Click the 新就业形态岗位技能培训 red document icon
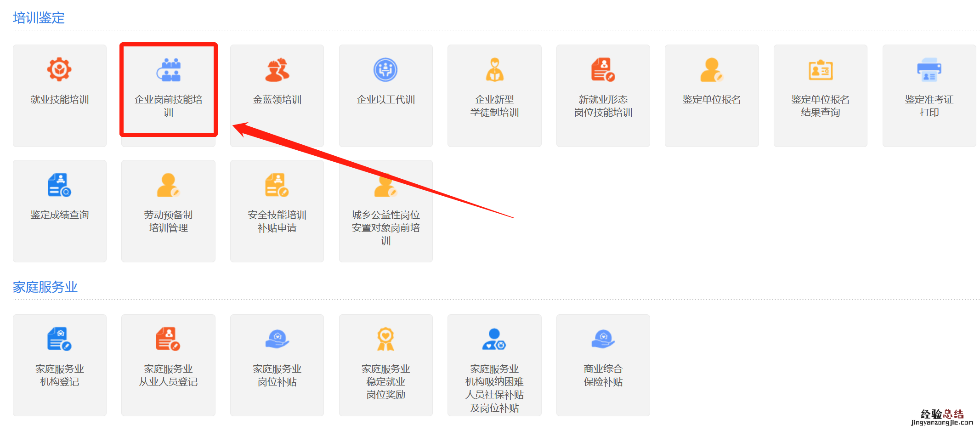 coord(603,70)
